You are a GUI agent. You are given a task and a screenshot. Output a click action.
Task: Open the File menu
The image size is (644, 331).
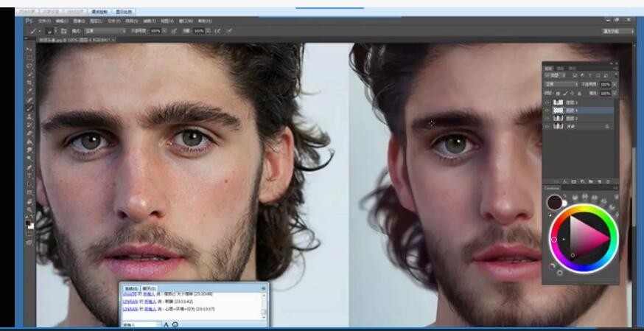(x=44, y=21)
